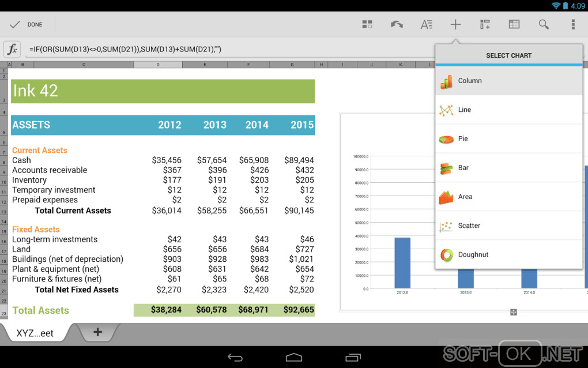This screenshot has width=588, height=368.
Task: Add a new sheet tab
Action: tap(98, 332)
